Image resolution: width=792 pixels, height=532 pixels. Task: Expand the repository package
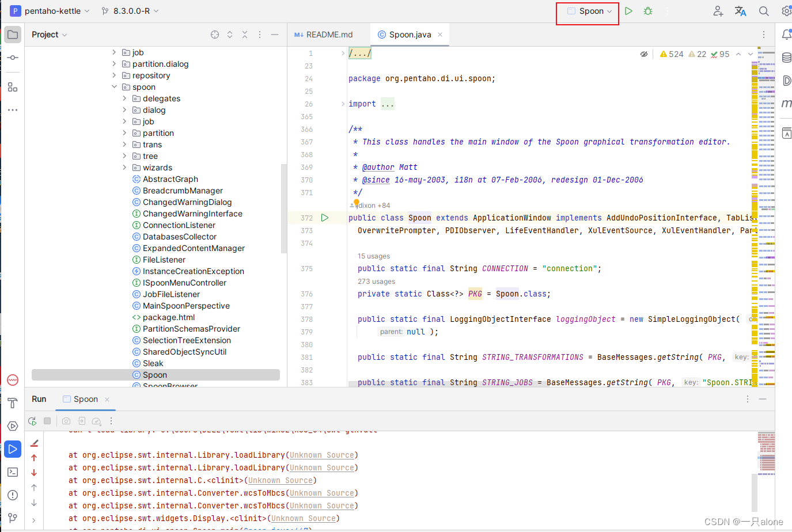114,75
